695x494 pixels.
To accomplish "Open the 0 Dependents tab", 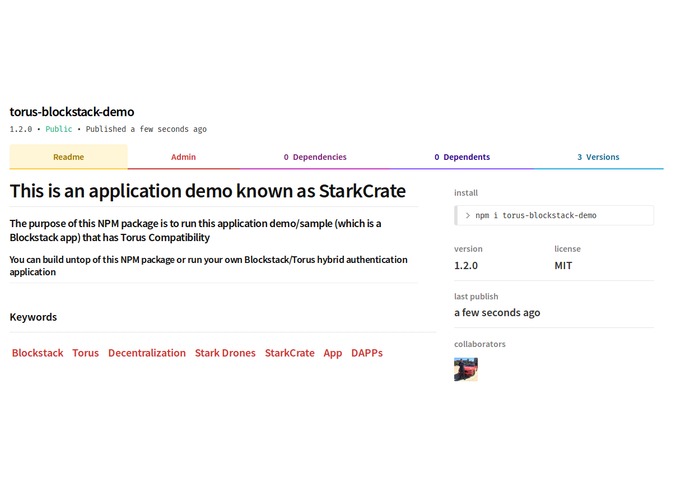I will click(462, 157).
